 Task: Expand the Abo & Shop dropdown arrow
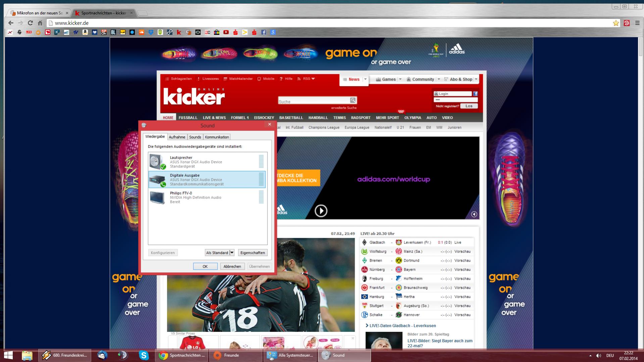pyautogui.click(x=476, y=79)
